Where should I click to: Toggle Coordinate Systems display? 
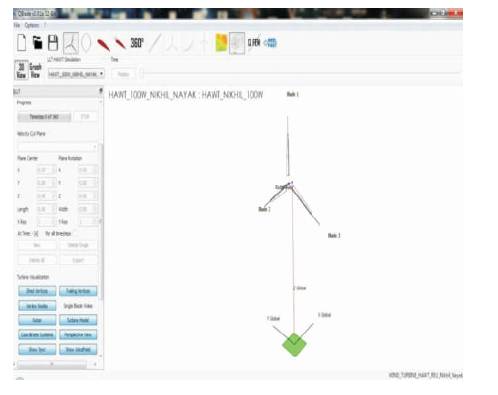pos(37,335)
